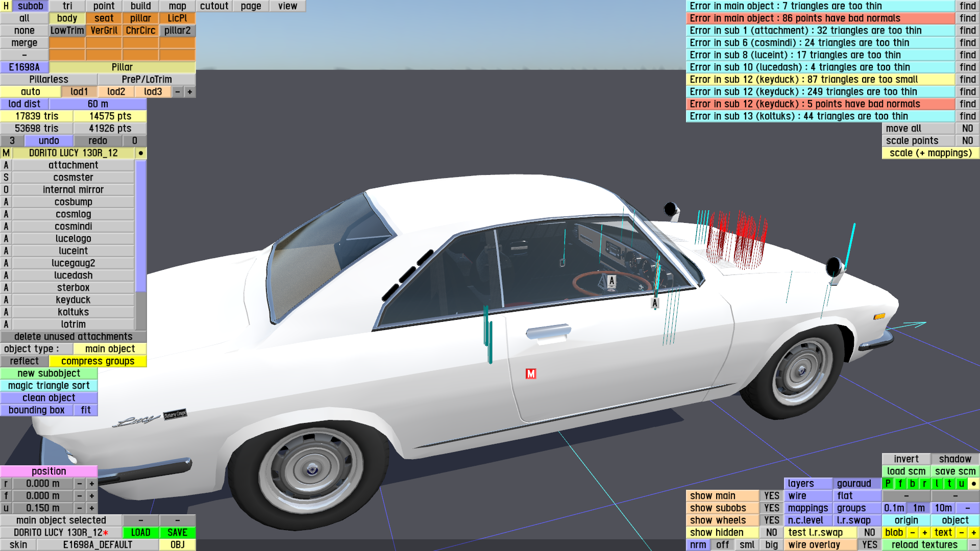980x551 pixels.
Task: Click the A attachment marker on the steering wheel
Action: point(611,281)
